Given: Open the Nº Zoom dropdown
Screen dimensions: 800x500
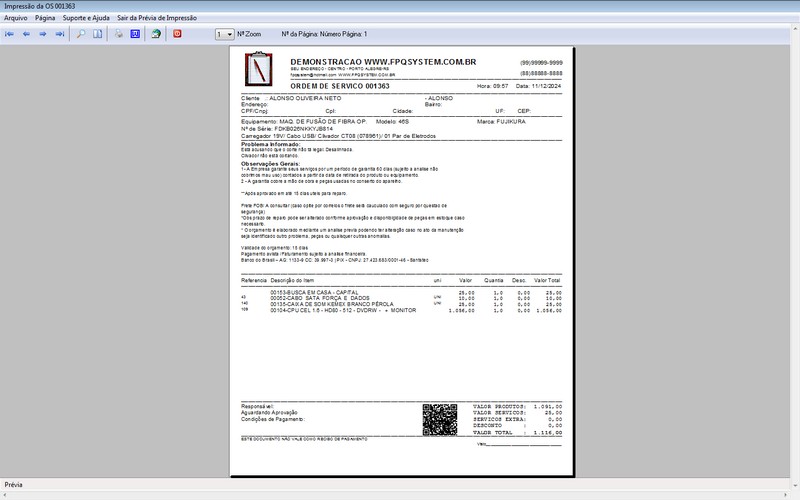Looking at the screenshot, I should click(224, 34).
